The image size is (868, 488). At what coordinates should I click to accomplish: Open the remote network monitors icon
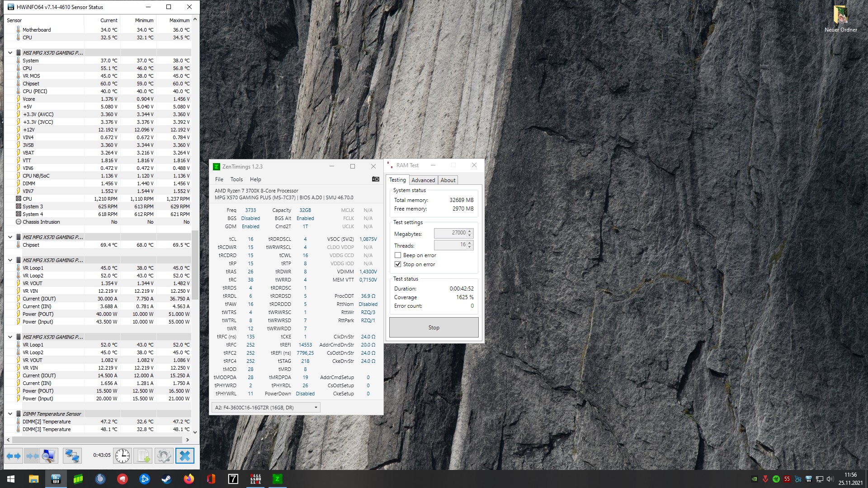72,455
